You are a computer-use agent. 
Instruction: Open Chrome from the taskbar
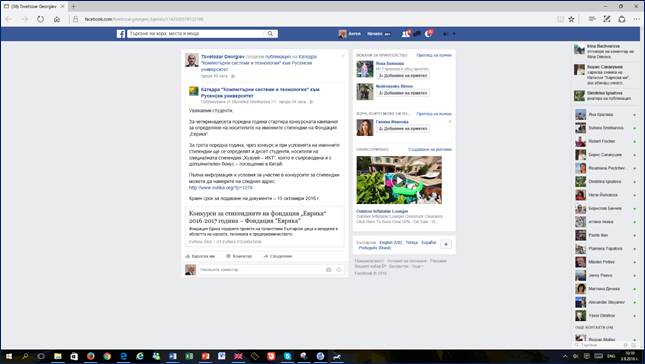point(107,357)
